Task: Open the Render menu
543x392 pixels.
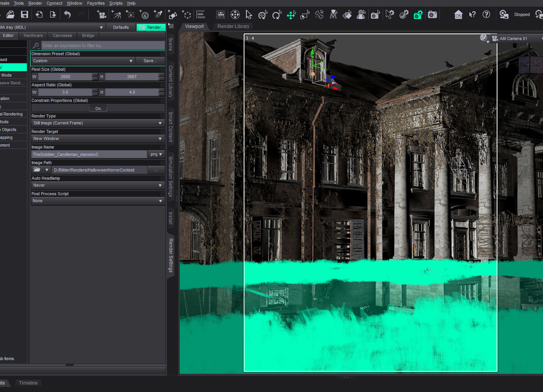Action: point(35,3)
